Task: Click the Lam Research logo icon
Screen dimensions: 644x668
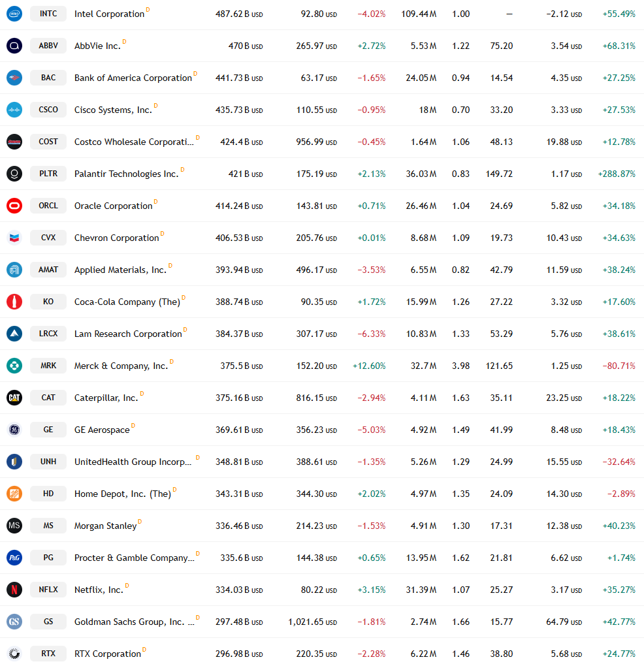Action: [14, 334]
